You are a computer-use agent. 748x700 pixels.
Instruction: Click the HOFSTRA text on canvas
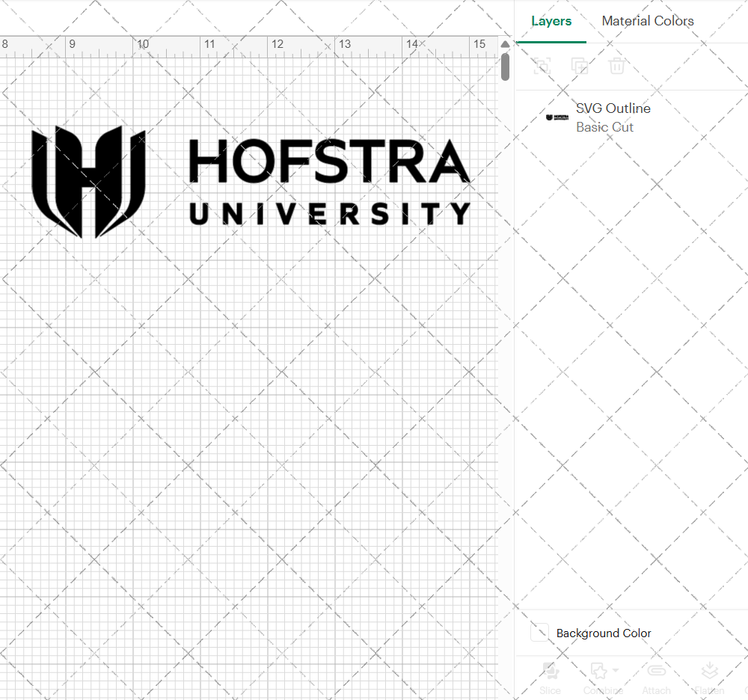click(x=330, y=162)
